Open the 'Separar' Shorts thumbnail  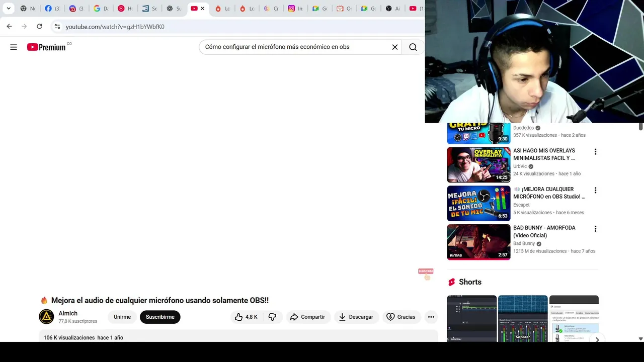523,319
